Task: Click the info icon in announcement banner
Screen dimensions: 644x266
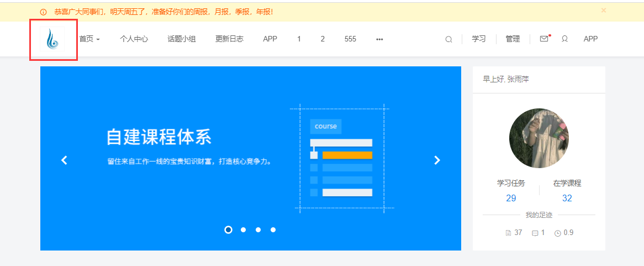Action: (x=44, y=12)
